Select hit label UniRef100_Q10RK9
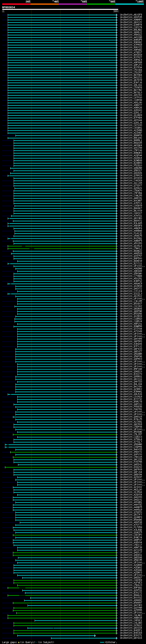146x644 pixels. coord(131,115)
